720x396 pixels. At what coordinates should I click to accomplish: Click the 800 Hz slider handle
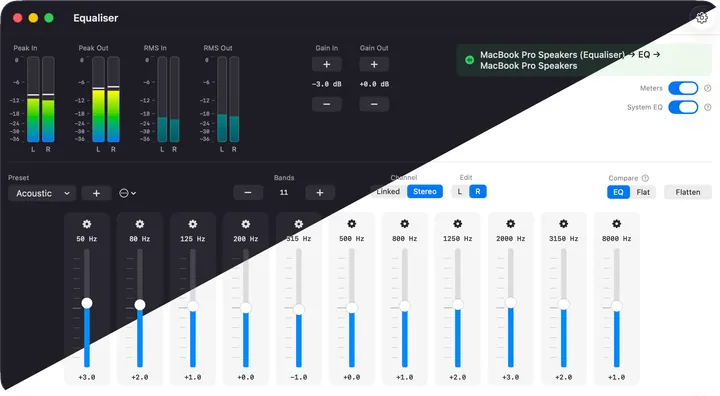405,306
